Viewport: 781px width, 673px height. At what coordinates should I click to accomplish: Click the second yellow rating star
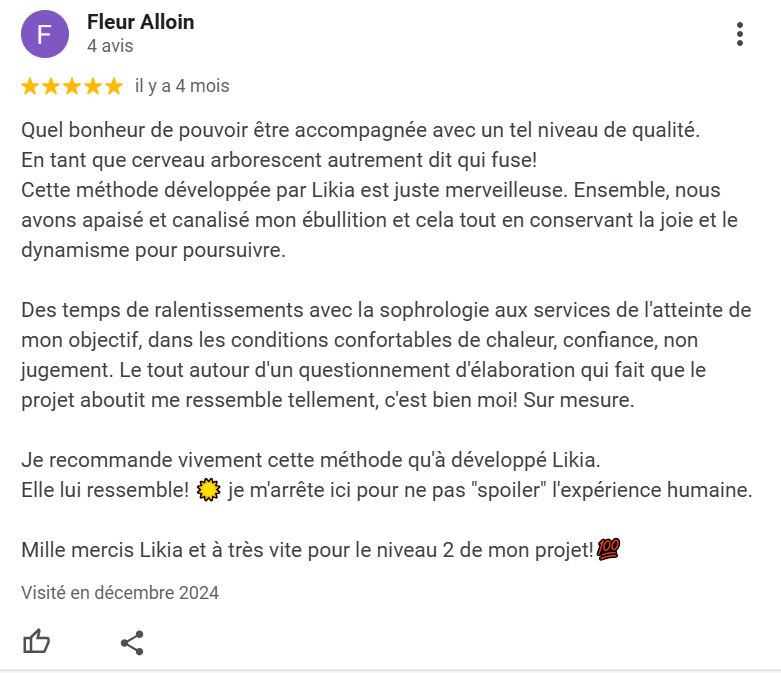(x=51, y=86)
